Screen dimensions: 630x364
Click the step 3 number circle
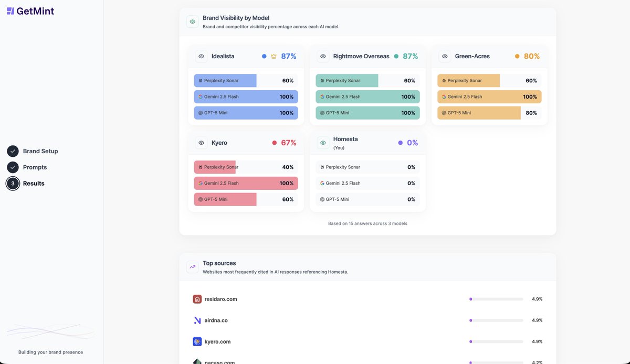tap(13, 184)
